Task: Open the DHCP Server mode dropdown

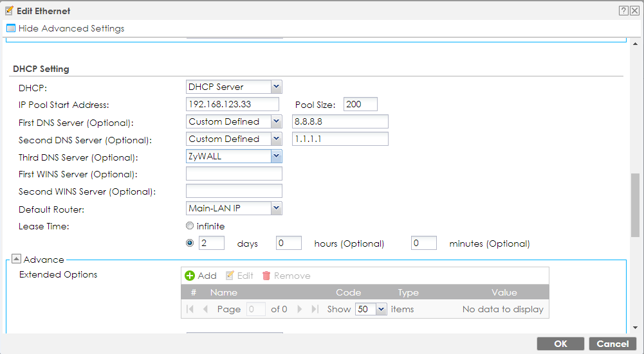Action: point(276,87)
